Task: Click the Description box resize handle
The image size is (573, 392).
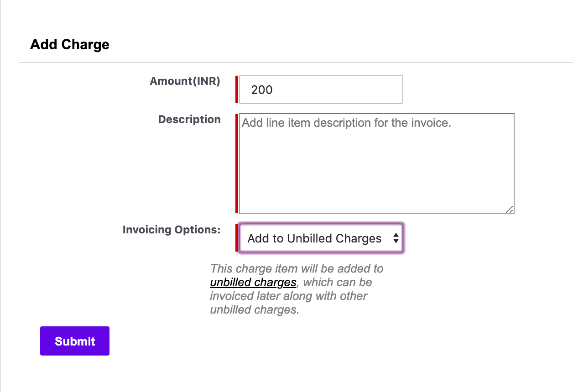Action: click(510, 209)
